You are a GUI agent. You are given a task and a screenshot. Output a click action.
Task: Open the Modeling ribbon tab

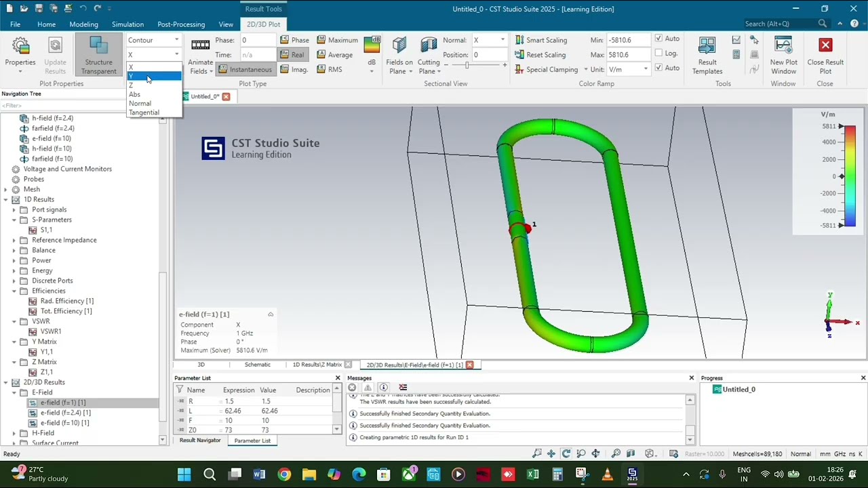83,24
